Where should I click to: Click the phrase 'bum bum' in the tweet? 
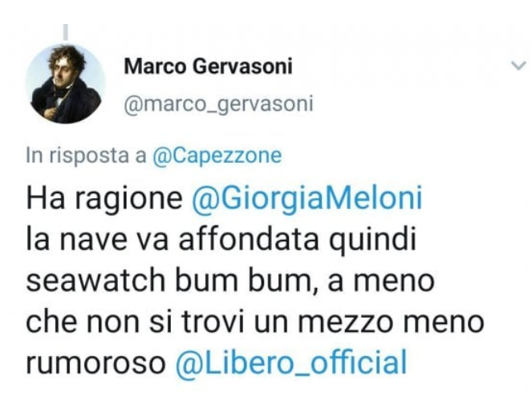246,281
